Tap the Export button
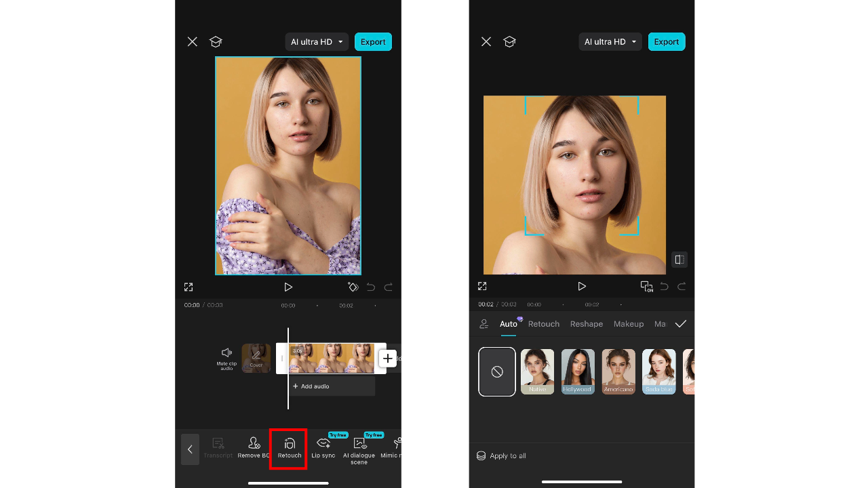Image resolution: width=868 pixels, height=488 pixels. 373,41
